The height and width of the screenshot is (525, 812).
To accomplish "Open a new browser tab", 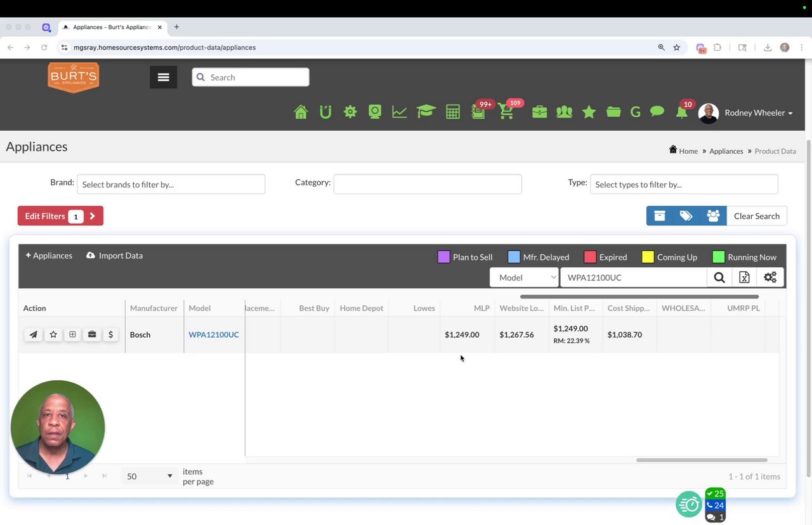I will click(x=176, y=27).
